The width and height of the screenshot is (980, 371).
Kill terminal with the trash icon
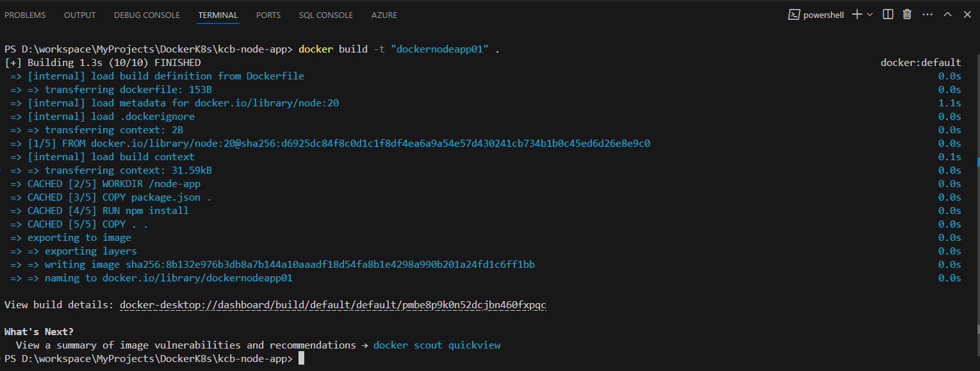point(907,14)
